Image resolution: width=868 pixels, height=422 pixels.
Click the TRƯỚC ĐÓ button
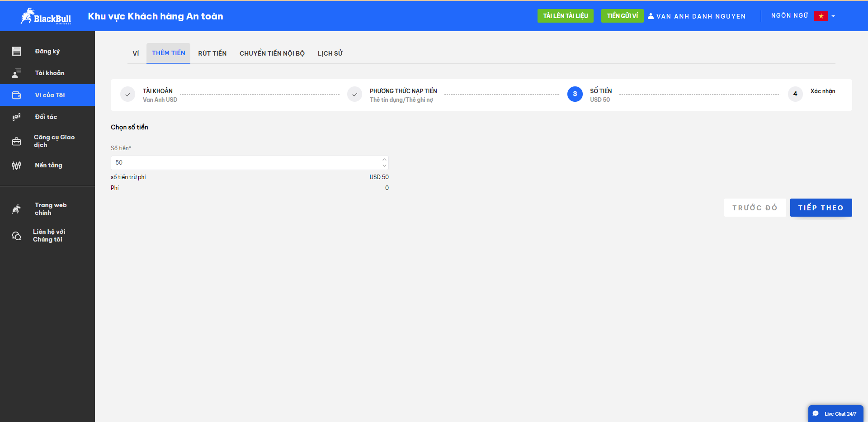coord(755,208)
